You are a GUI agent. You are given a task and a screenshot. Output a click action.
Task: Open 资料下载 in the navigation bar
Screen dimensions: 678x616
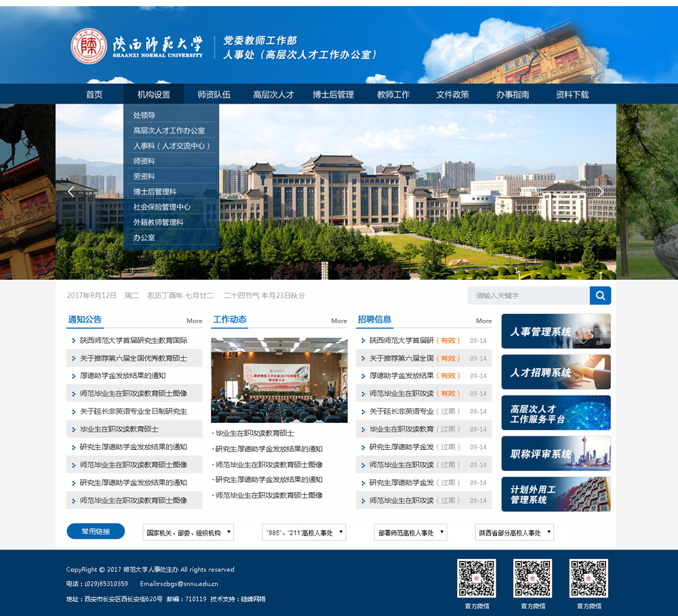click(x=572, y=95)
